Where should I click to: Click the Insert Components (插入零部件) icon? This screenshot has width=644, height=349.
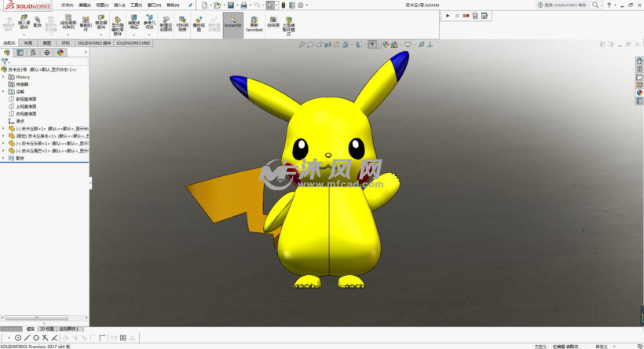pyautogui.click(x=24, y=22)
